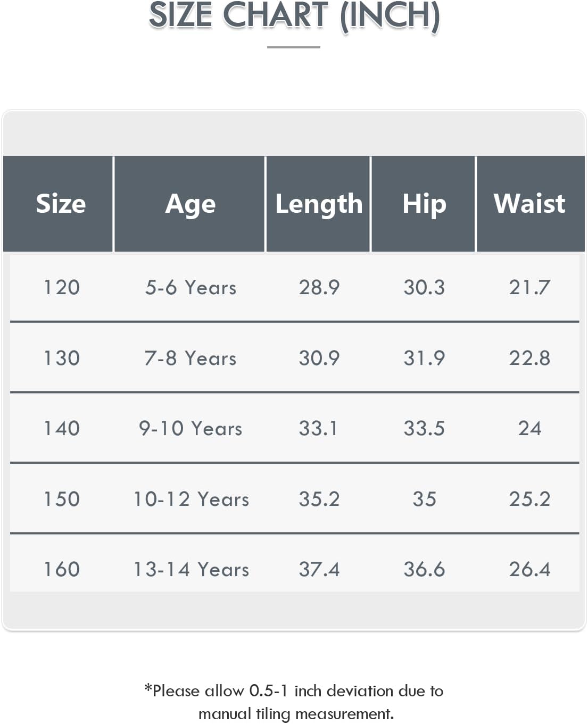Click the 5-6 Years age cell
Screen dimensions: 588x724
pos(191,287)
